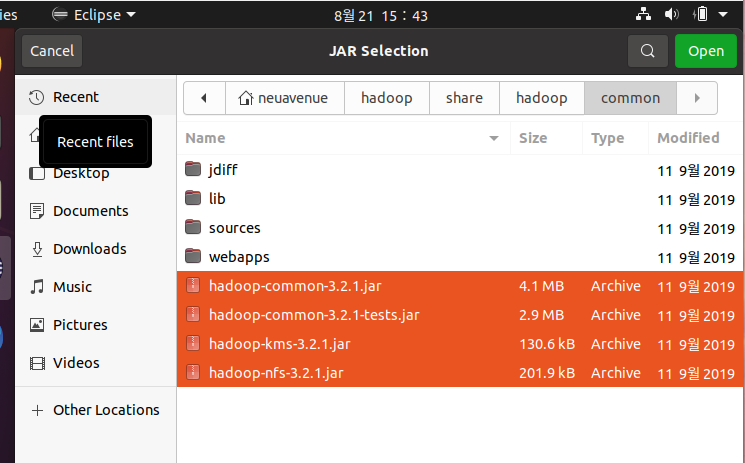Click archive icon of hadoop-nfs-3.2.1.jar
Viewport: 745px width, 463px height.
[193, 372]
